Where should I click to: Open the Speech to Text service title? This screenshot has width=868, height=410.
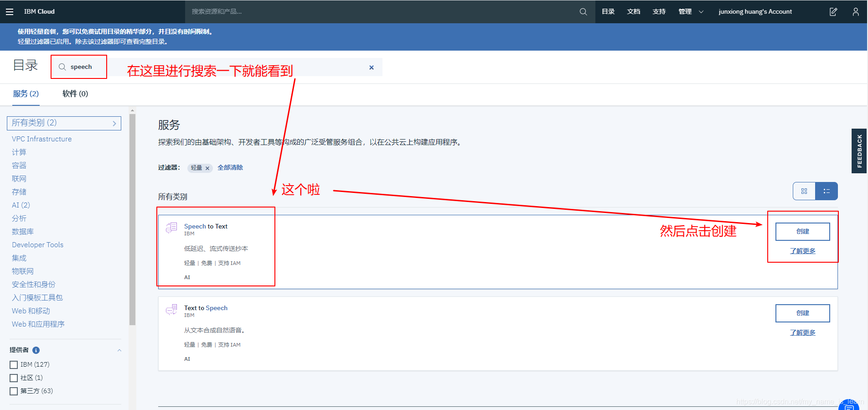coord(206,227)
